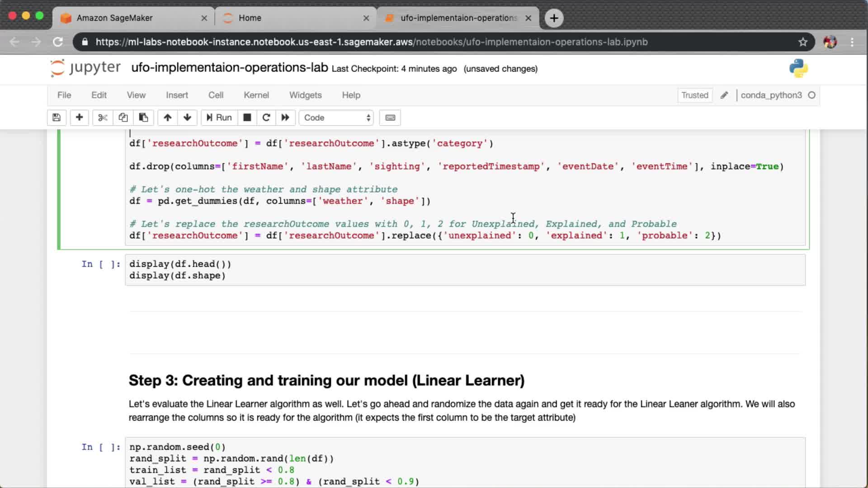The image size is (868, 488).
Task: Open the Cell menu
Action: pyautogui.click(x=216, y=95)
